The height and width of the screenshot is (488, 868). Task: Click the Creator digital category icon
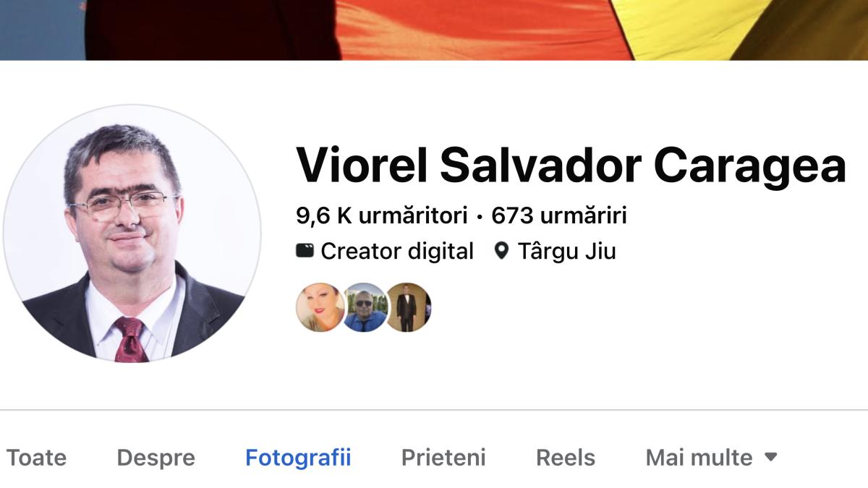tap(305, 251)
